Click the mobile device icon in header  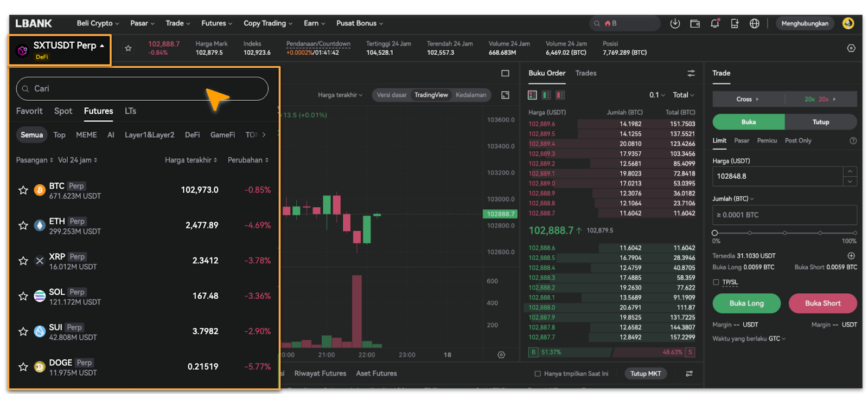point(735,23)
